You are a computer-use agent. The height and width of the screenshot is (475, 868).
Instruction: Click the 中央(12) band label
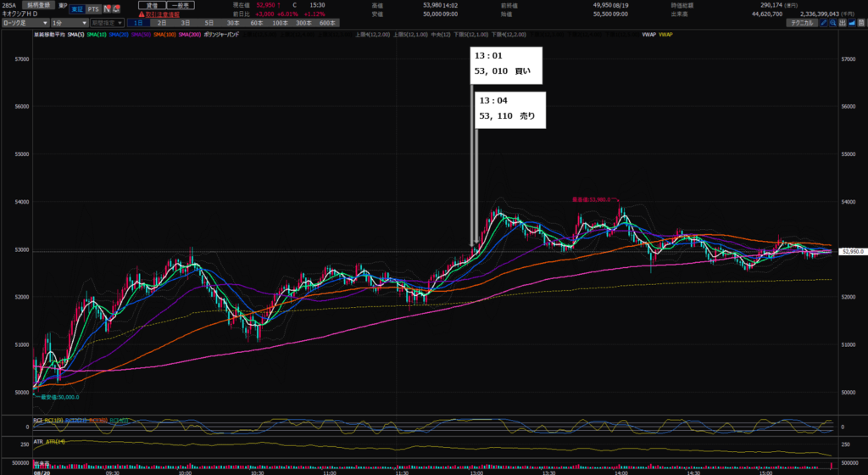pyautogui.click(x=441, y=34)
